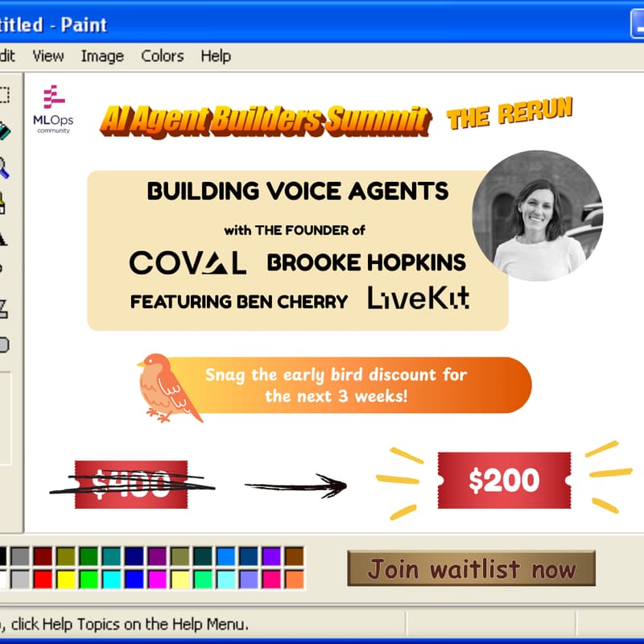Click the LiveKit logo

(418, 298)
